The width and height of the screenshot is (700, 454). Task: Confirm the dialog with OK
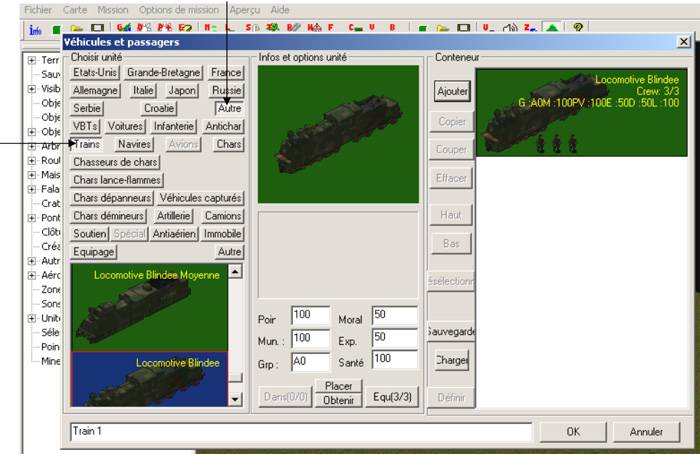tap(572, 432)
